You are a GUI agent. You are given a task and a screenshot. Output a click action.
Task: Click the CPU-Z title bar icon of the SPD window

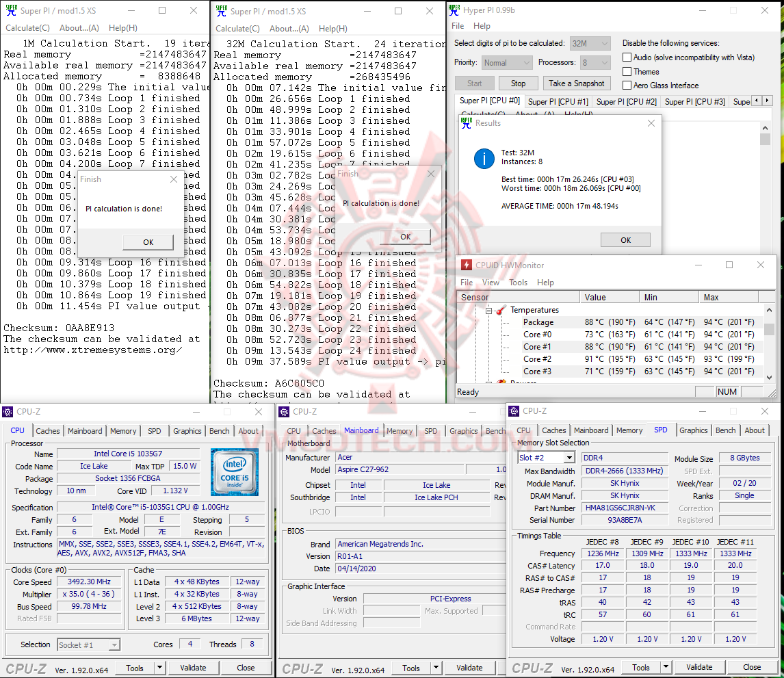514,411
